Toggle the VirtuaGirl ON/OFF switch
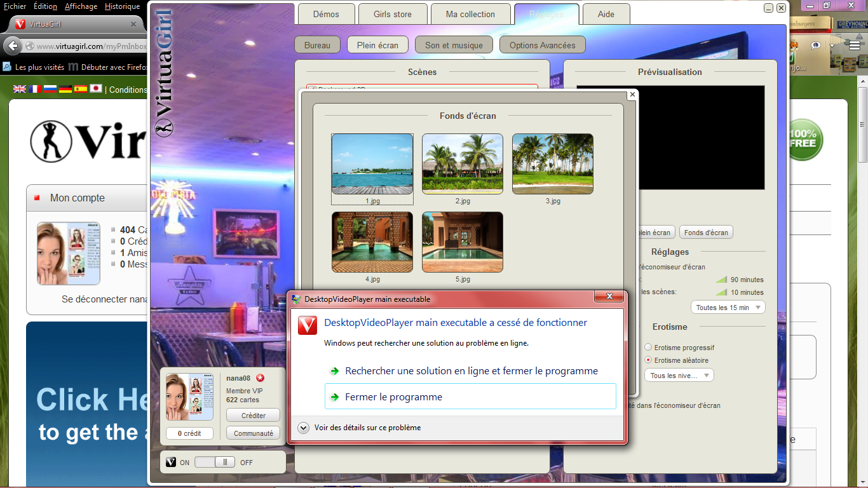Screen dimensions: 868x488 [x=215, y=462]
